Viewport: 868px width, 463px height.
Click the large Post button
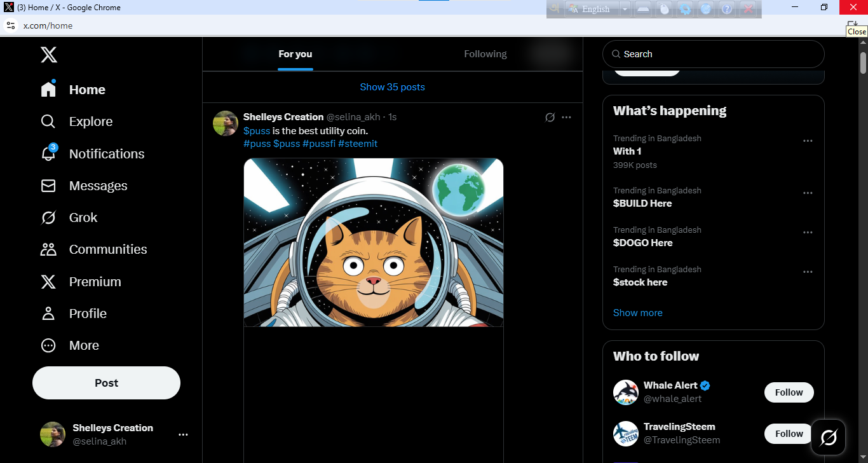click(x=106, y=383)
